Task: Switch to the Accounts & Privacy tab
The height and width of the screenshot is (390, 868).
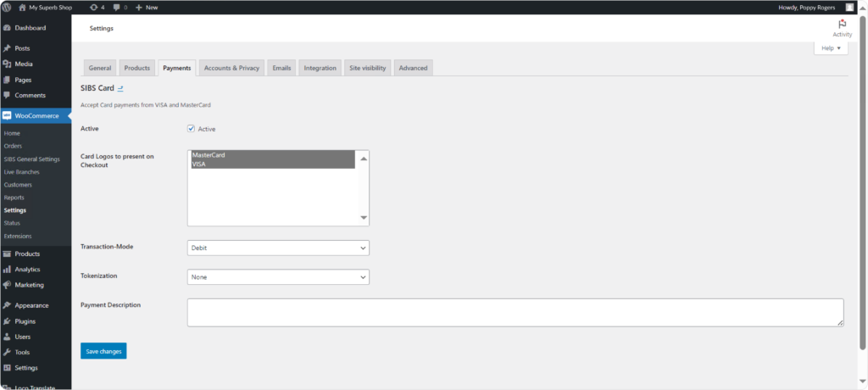Action: tap(231, 68)
